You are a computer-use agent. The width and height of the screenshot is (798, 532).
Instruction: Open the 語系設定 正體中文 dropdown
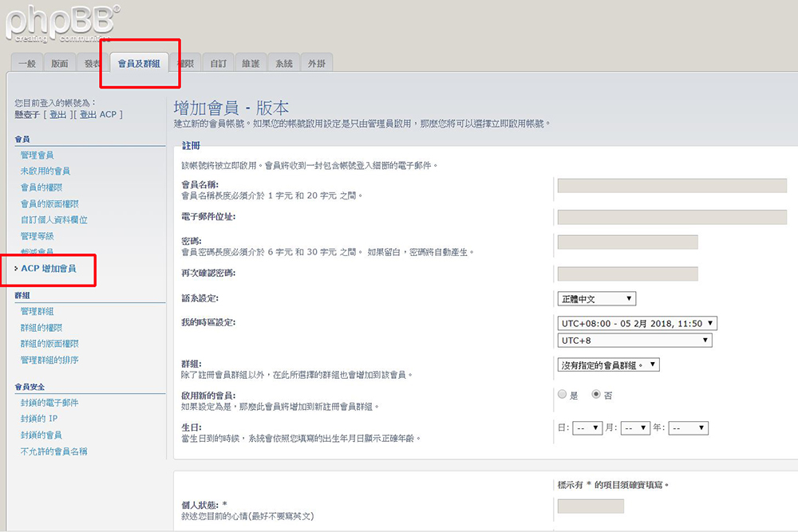coord(597,299)
